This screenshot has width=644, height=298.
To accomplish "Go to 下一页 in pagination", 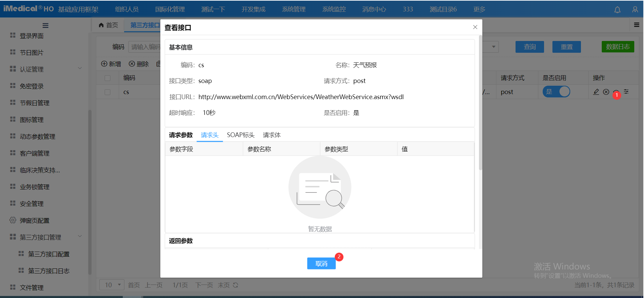I will click(x=204, y=285).
